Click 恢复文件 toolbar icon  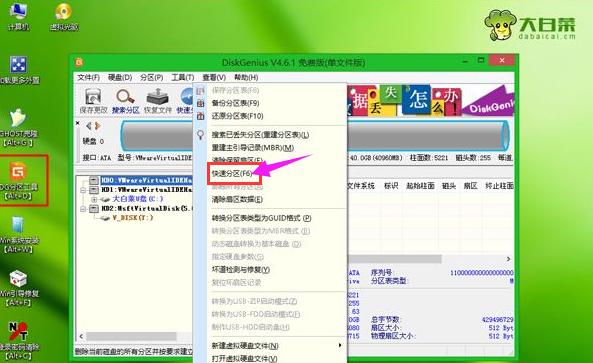[x=158, y=101]
